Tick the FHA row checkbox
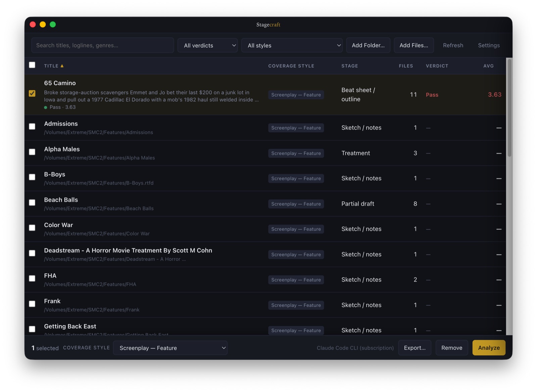537x392 pixels. point(32,278)
